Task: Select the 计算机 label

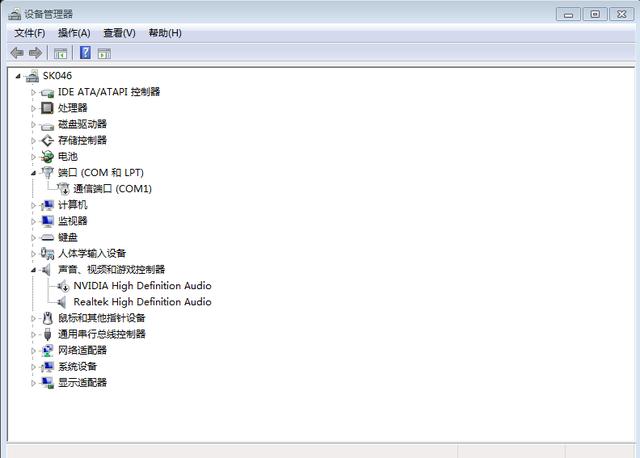Action: point(73,205)
